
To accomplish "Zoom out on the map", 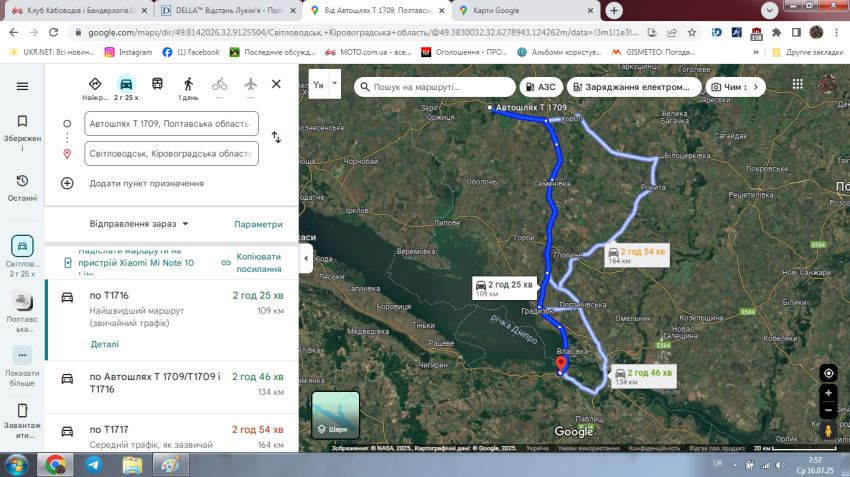I will point(828,410).
